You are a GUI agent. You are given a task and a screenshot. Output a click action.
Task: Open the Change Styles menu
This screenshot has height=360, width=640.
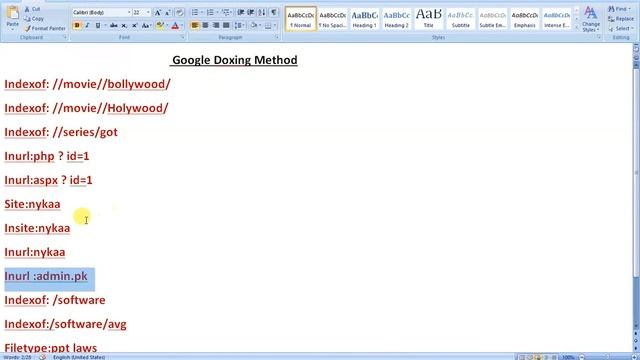pos(591,19)
